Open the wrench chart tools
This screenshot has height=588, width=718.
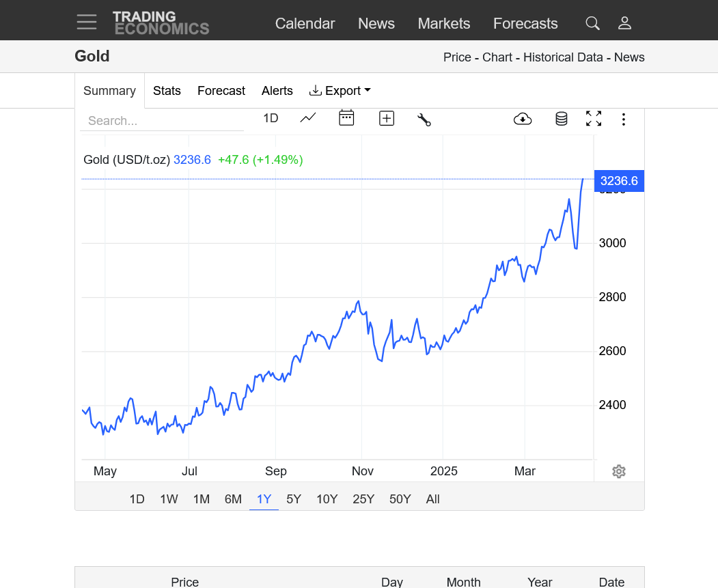pyautogui.click(x=424, y=120)
